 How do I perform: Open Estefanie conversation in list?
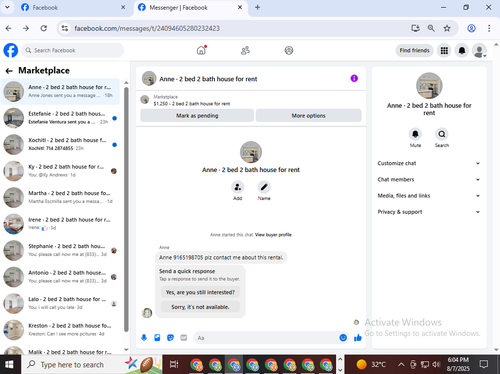61,118
